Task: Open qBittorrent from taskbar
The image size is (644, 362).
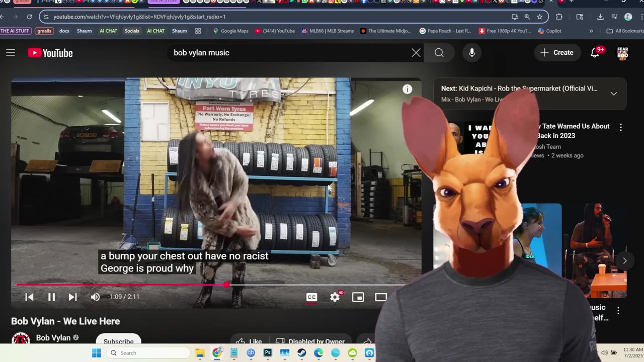Action: (251, 352)
